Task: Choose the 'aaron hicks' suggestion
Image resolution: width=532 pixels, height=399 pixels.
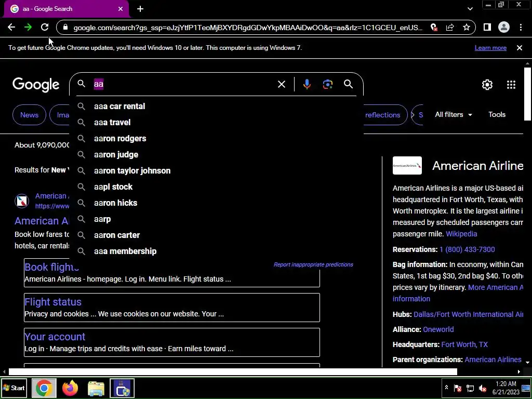Action: point(217,203)
